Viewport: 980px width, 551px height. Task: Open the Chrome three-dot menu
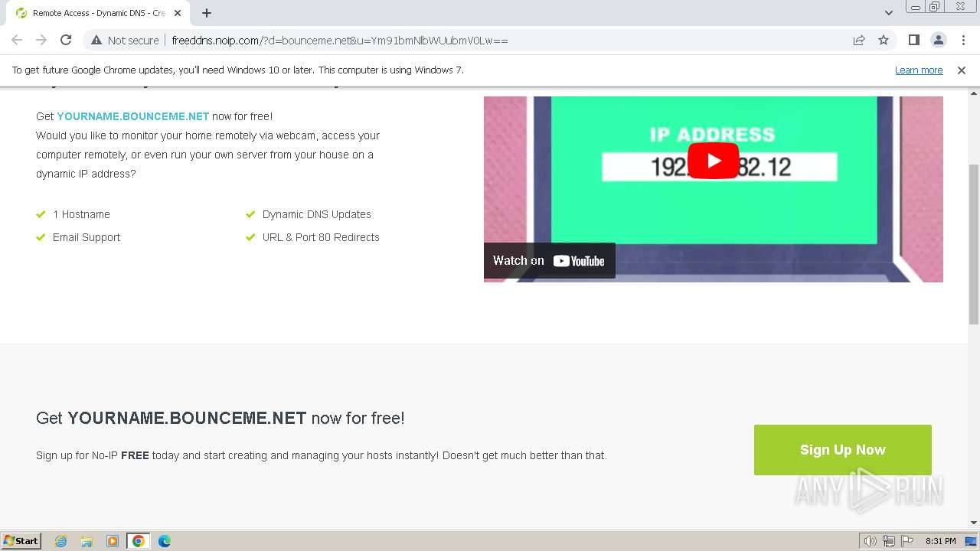pyautogui.click(x=963, y=40)
